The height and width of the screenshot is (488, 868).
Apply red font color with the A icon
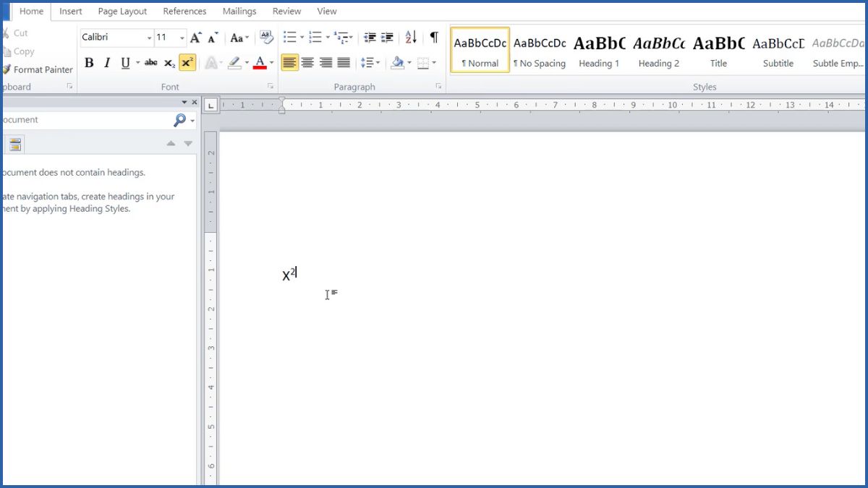point(260,63)
